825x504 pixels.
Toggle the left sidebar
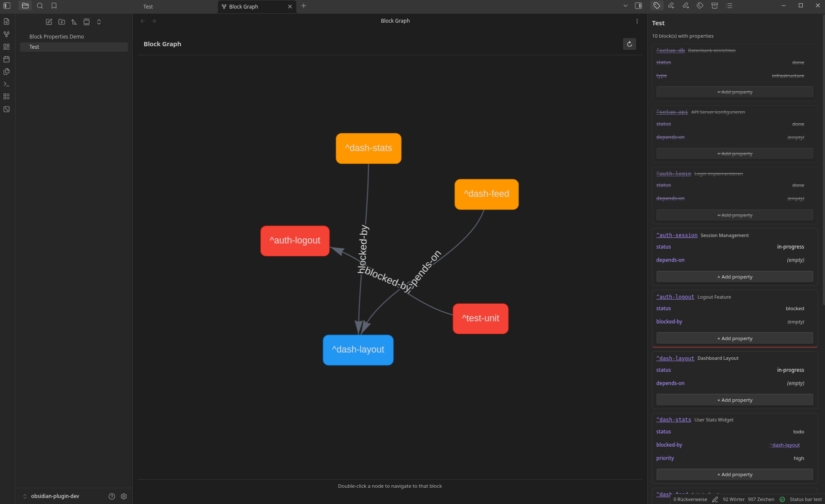7,6
